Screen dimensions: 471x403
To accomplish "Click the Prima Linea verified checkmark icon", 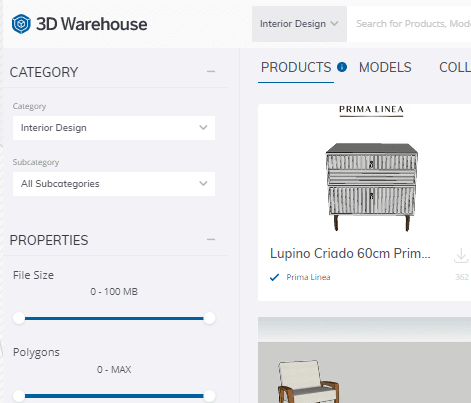I will click(274, 277).
